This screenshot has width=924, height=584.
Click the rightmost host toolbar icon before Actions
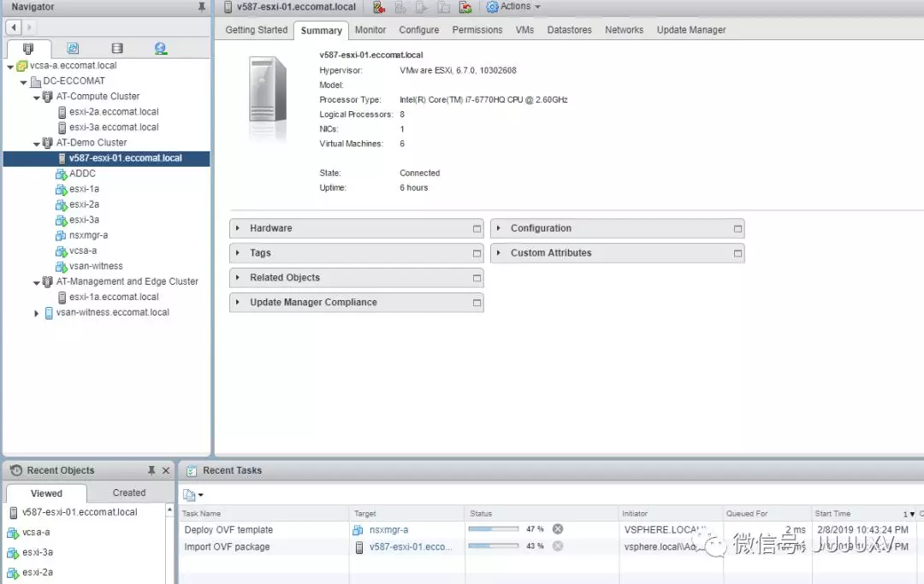pyautogui.click(x=465, y=7)
